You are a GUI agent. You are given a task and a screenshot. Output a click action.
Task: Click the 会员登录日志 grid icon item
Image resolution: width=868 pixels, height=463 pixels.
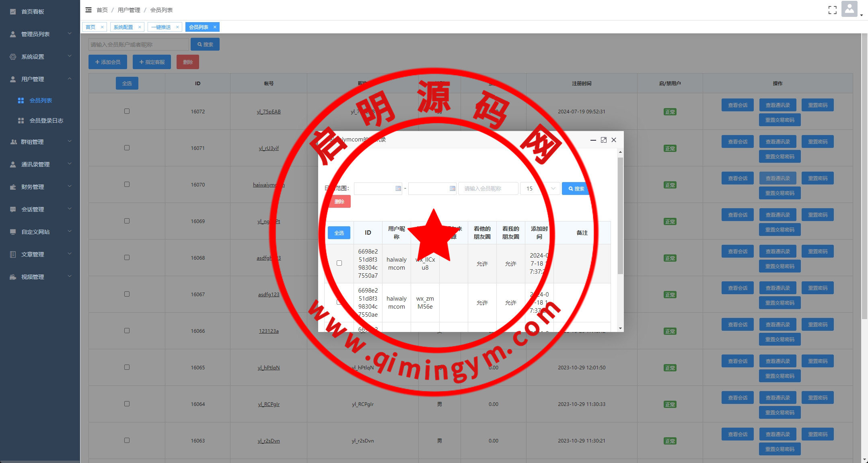tap(21, 121)
